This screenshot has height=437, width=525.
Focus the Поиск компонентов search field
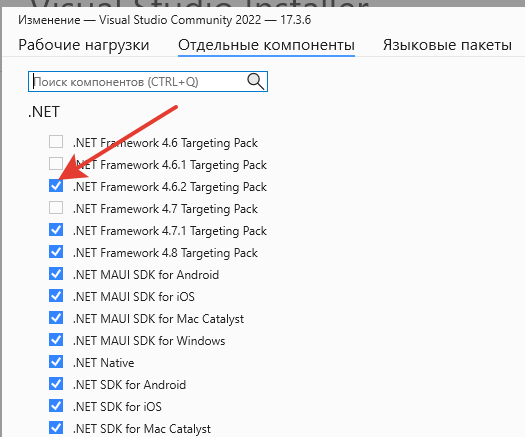[148, 81]
